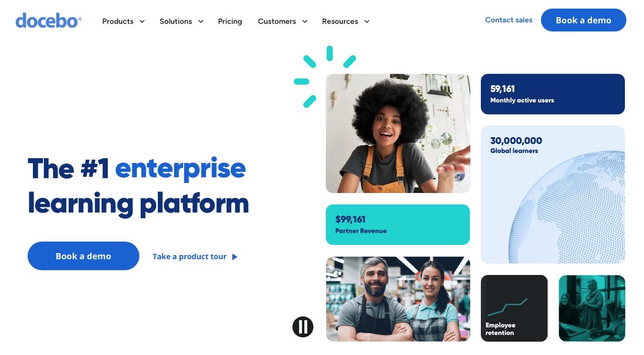Viewport: 644px width, 355px height.
Task: Click the Take a product tour link
Action: (x=189, y=256)
